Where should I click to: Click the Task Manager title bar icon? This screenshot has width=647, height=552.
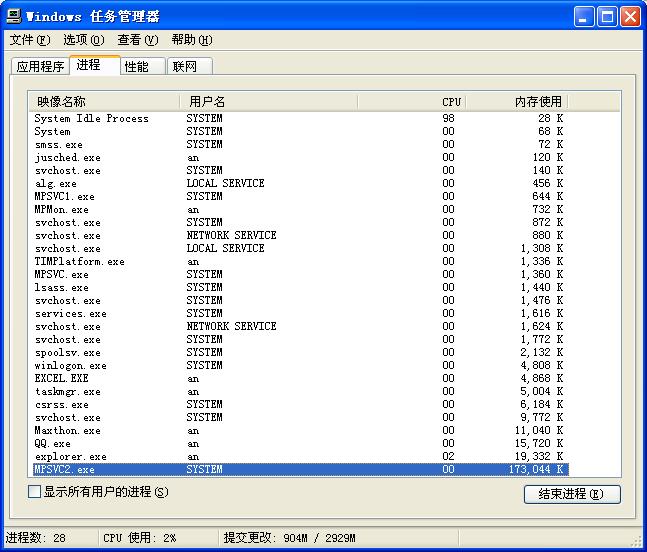click(x=14, y=16)
